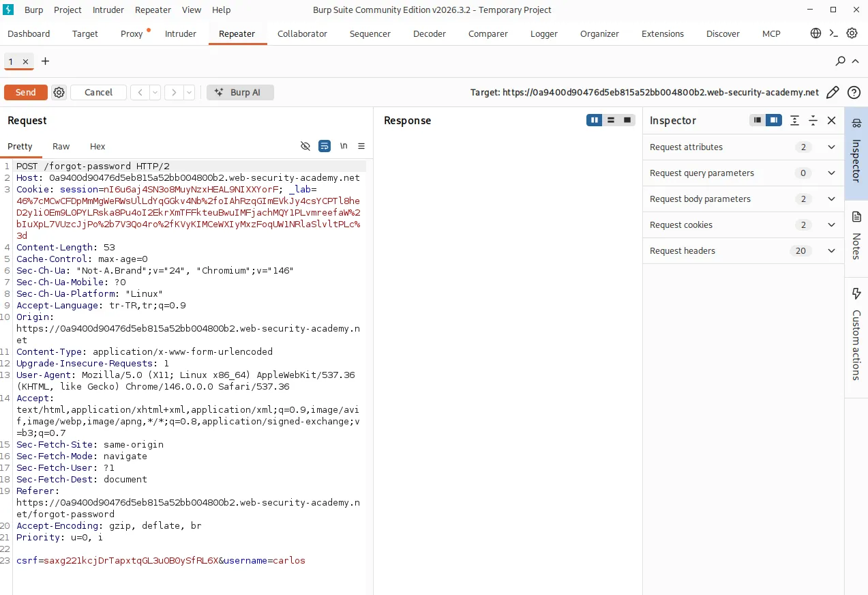Select the left Inspector layout toggle
This screenshot has height=595, width=868.
tap(758, 120)
